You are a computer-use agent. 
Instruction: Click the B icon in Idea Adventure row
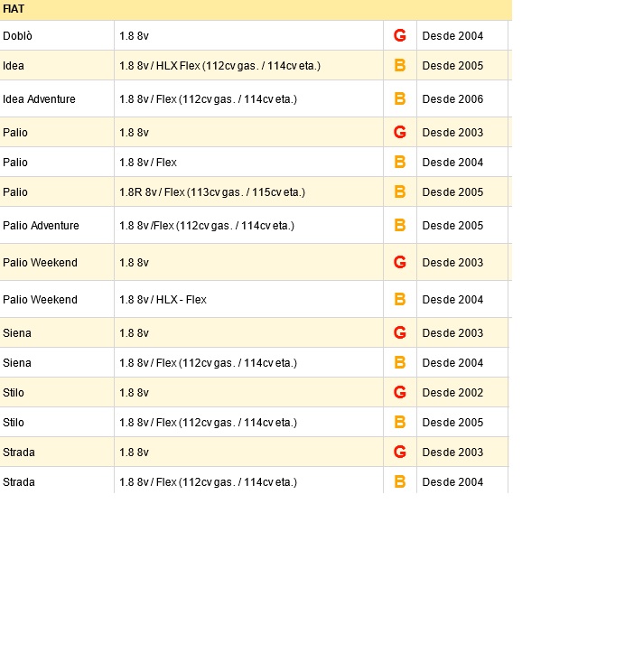[x=400, y=99]
